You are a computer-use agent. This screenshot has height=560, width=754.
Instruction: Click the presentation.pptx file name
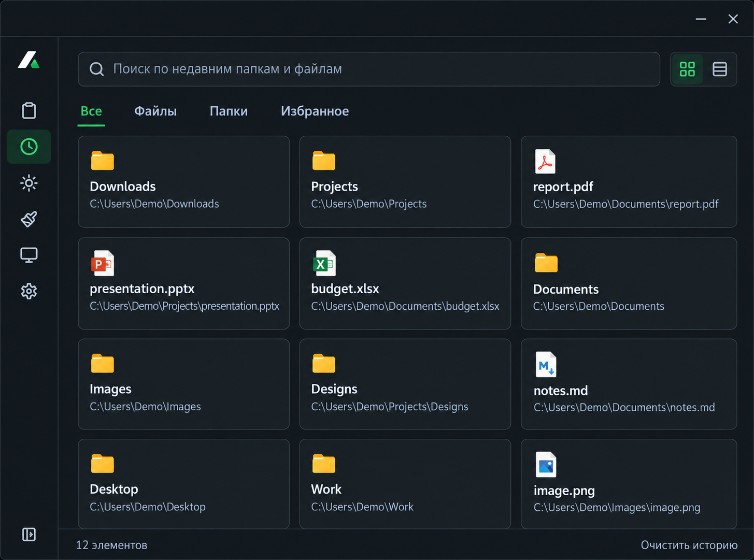pyautogui.click(x=142, y=289)
